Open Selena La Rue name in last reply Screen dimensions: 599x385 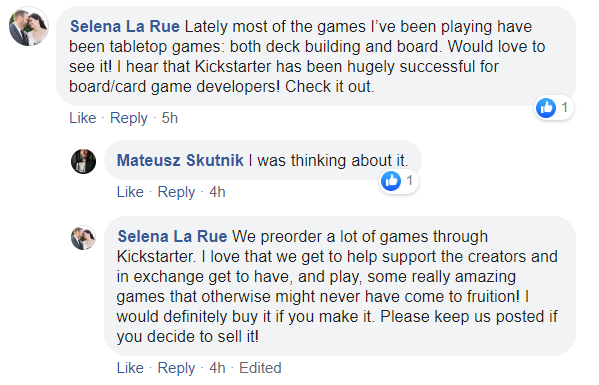pyautogui.click(x=172, y=236)
